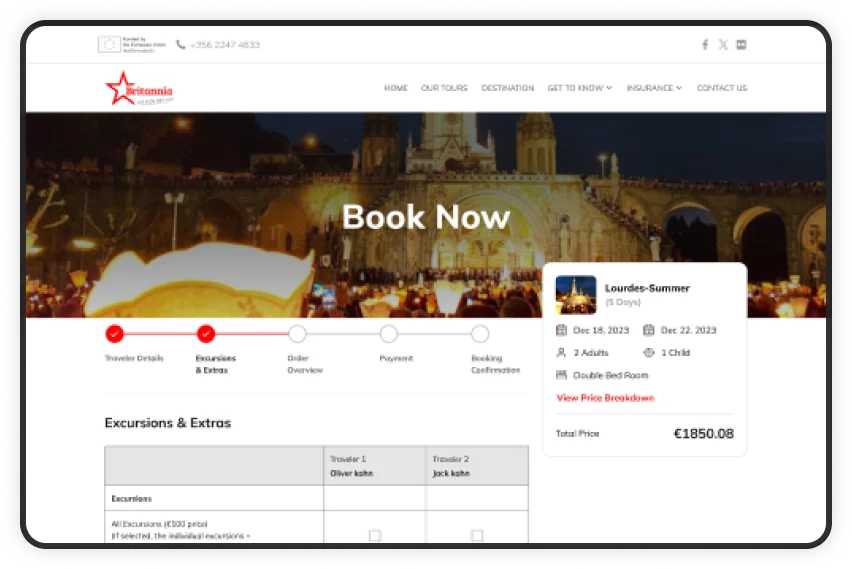The width and height of the screenshot is (852, 569).
Task: Click the Britannia star logo
Action: click(x=122, y=88)
